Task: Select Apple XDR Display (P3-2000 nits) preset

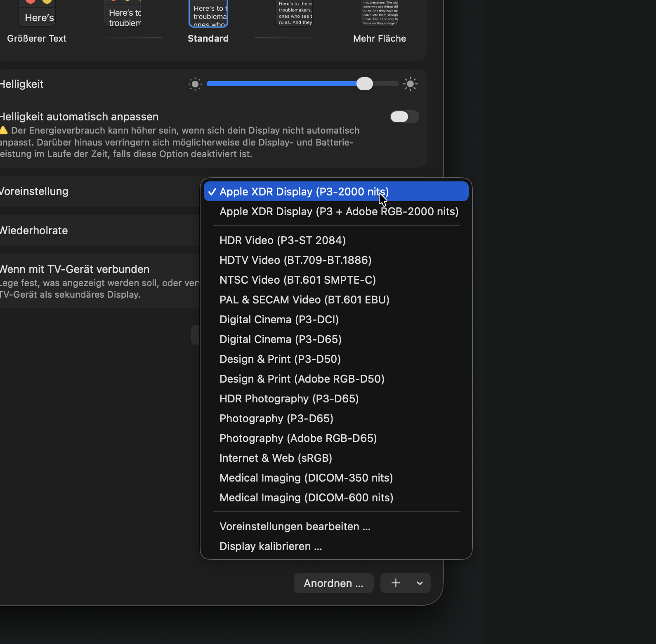Action: [304, 192]
